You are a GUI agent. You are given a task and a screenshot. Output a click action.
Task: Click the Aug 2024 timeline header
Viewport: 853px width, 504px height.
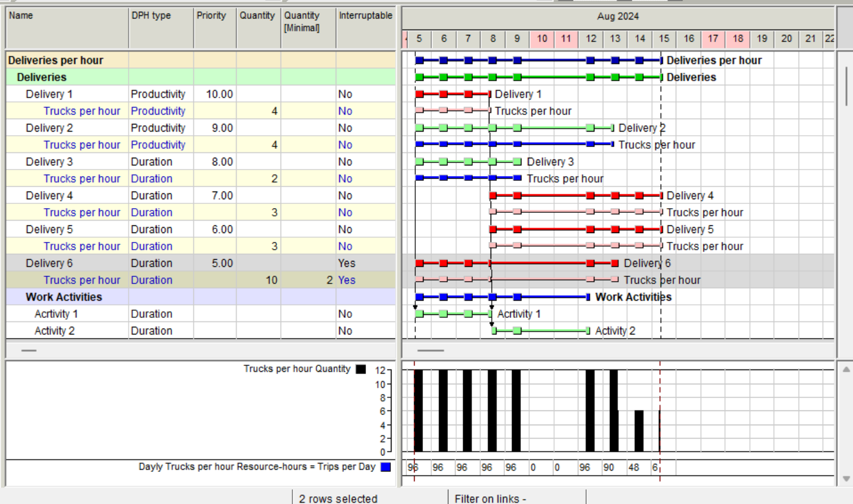[618, 17]
